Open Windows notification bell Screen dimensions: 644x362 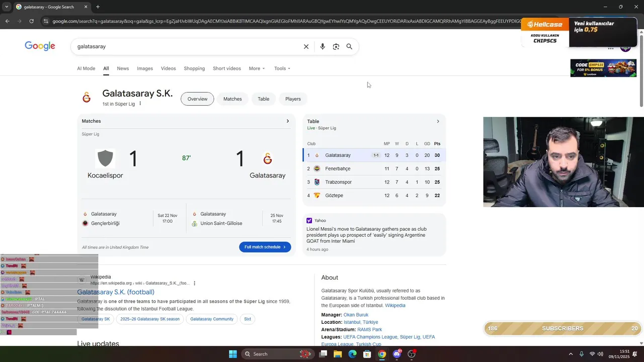(x=635, y=354)
